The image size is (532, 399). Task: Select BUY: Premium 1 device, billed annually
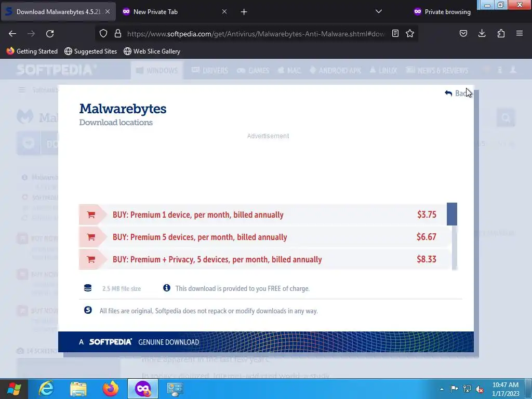pyautogui.click(x=198, y=215)
